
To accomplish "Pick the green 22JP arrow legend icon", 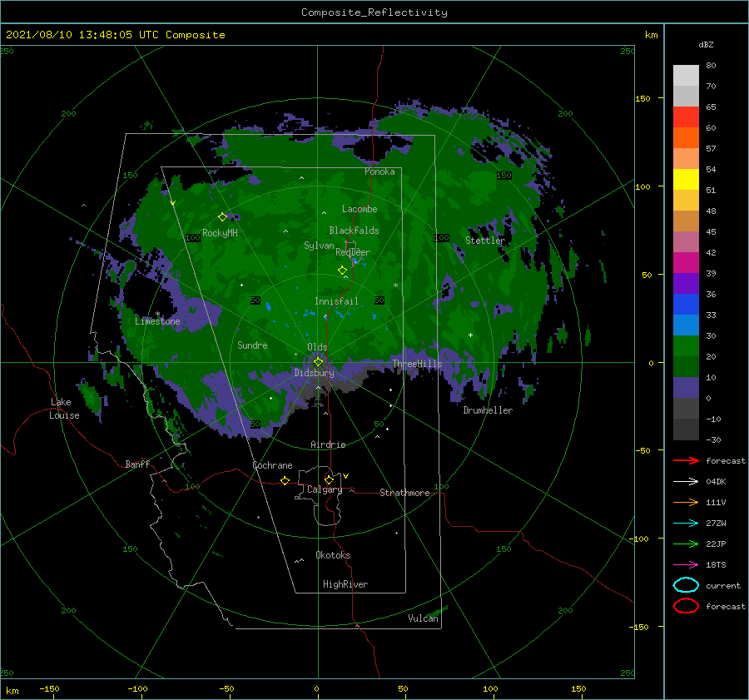I will 686,544.
